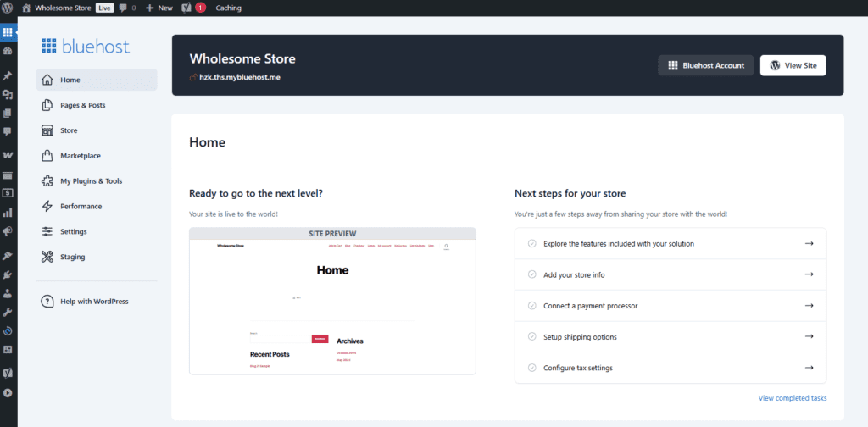Open Settings in the Bluehost menu
The width and height of the screenshot is (868, 427).
click(97, 232)
